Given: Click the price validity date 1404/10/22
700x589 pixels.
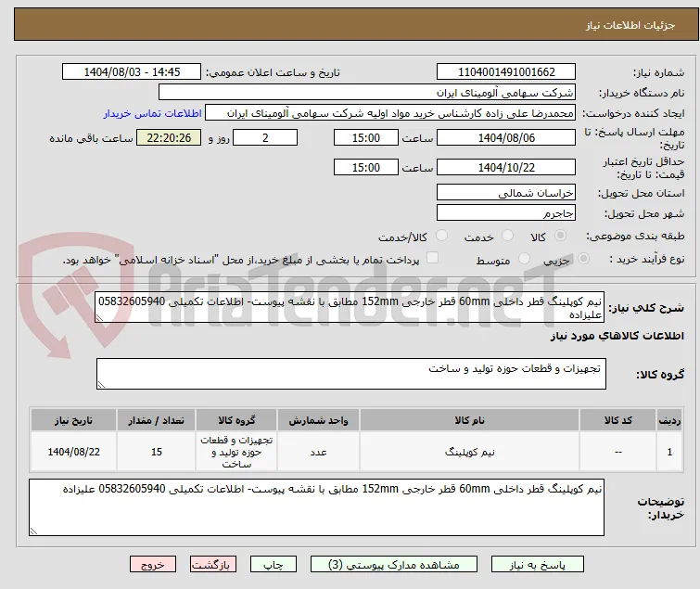Looking at the screenshot, I should coord(506,168).
